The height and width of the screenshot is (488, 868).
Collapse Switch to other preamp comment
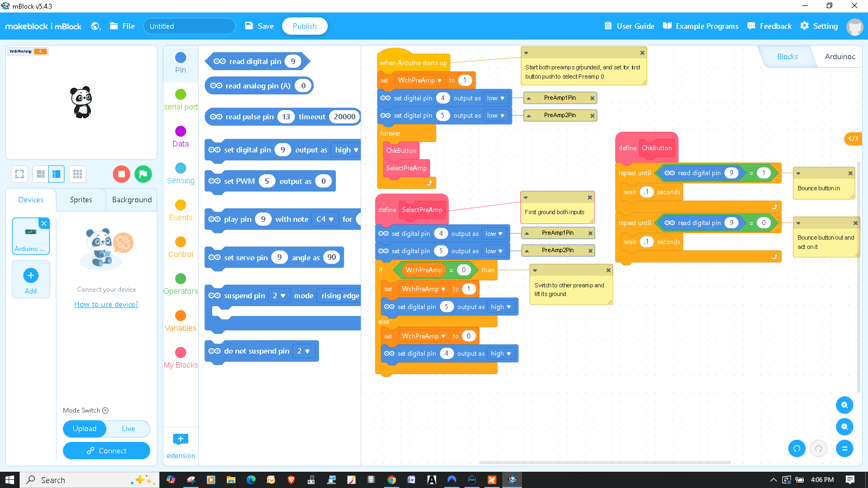(535, 270)
